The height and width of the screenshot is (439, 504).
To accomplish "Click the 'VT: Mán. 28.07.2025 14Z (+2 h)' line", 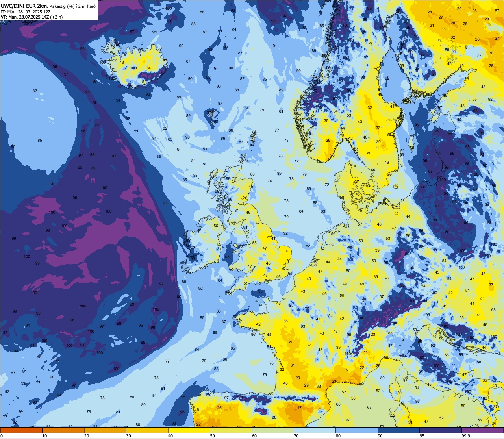I will (31, 17).
